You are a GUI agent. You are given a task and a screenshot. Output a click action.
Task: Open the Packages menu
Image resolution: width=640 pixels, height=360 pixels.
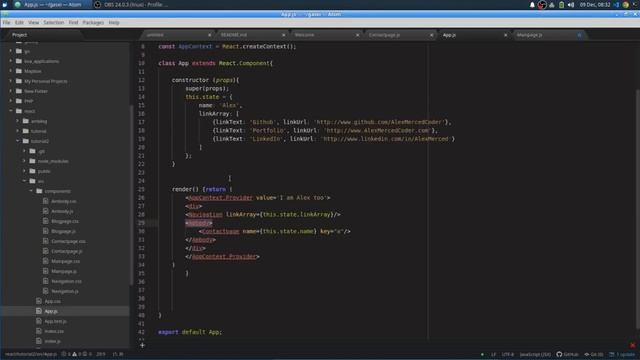93,22
